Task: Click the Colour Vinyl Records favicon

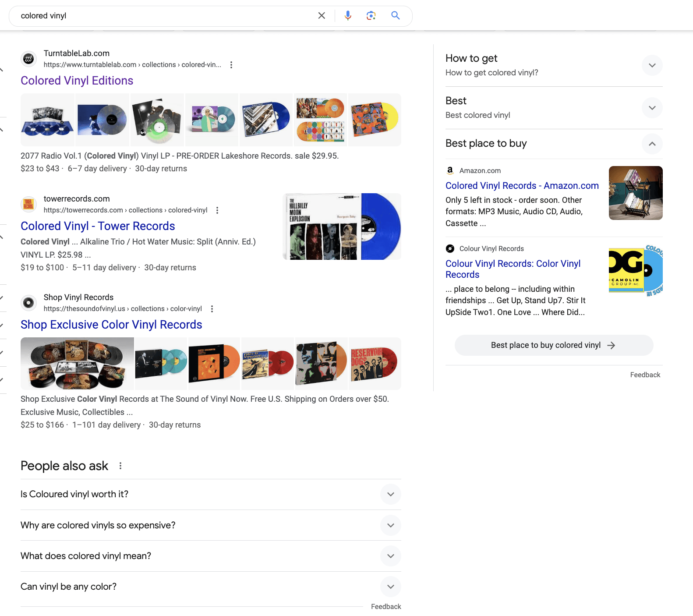Action: pyautogui.click(x=450, y=248)
